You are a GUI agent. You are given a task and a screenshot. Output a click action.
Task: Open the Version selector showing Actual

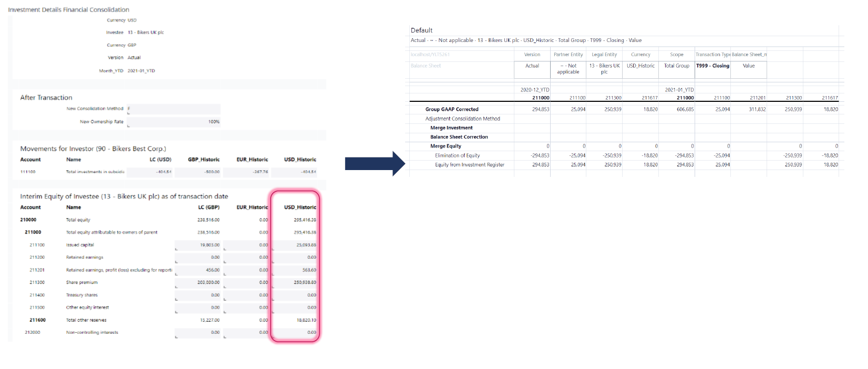pyautogui.click(x=532, y=66)
